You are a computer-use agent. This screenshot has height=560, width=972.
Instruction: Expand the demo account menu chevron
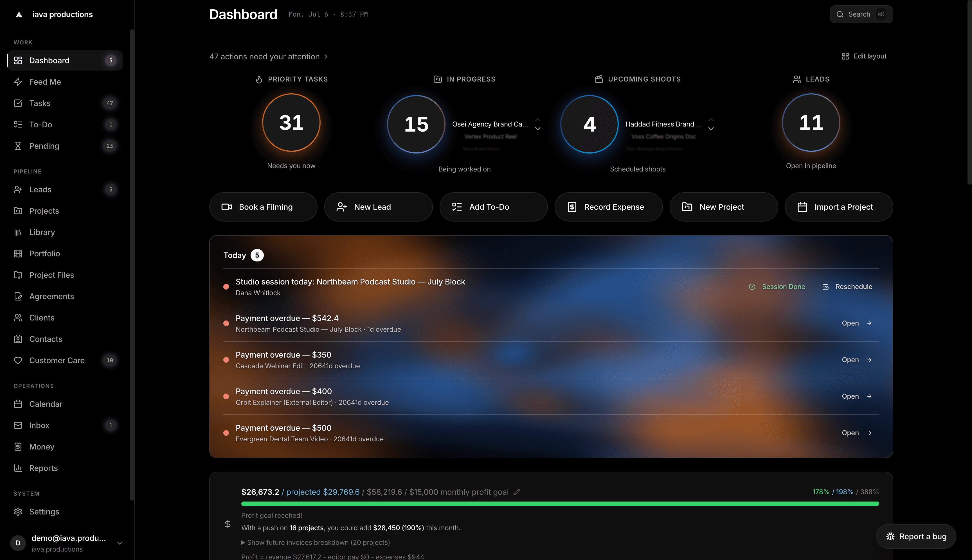120,543
